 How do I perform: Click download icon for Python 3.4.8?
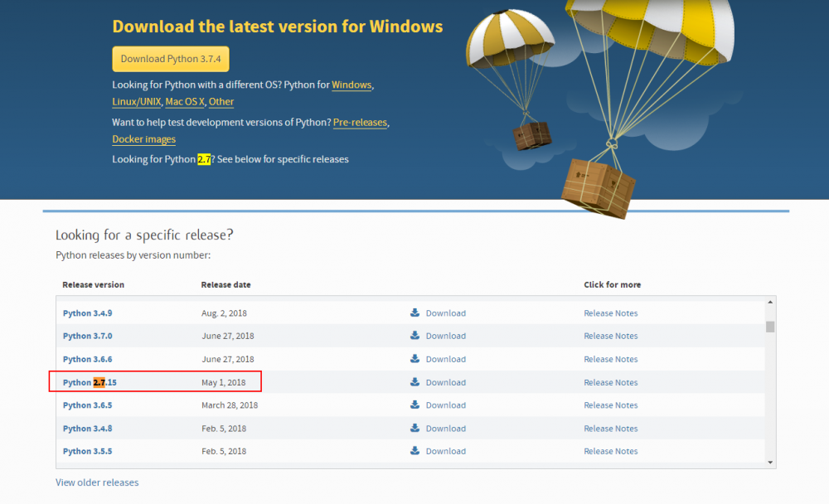tap(415, 428)
